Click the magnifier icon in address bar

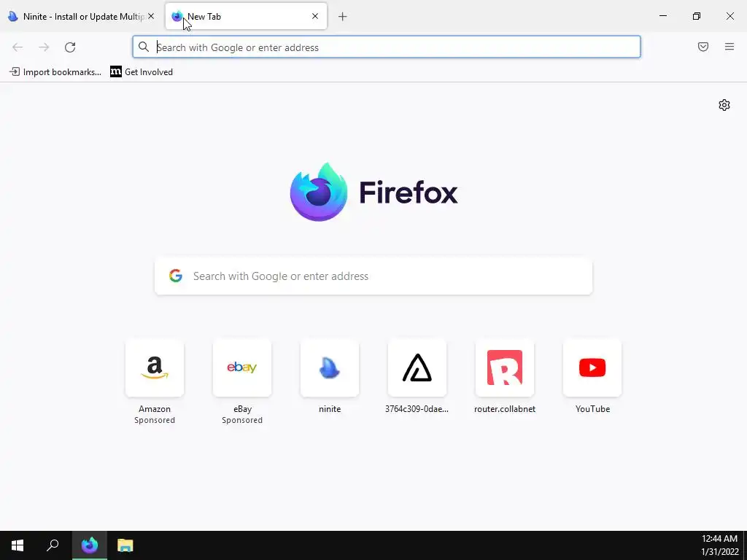click(144, 47)
